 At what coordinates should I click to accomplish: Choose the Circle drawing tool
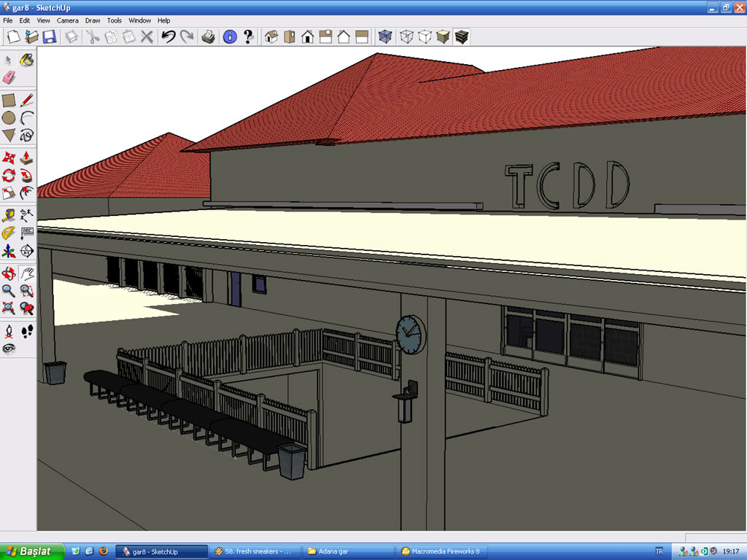pyautogui.click(x=9, y=117)
